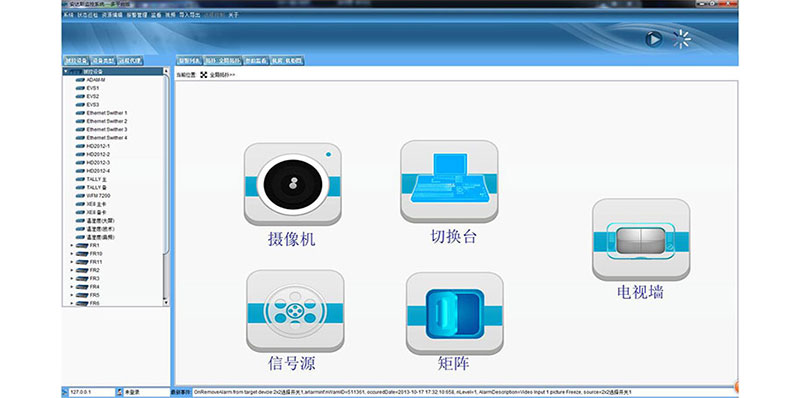Screen dimensions: 801x398
Task: Click the OnRemoveAlarm latest event message
Action: (413, 392)
